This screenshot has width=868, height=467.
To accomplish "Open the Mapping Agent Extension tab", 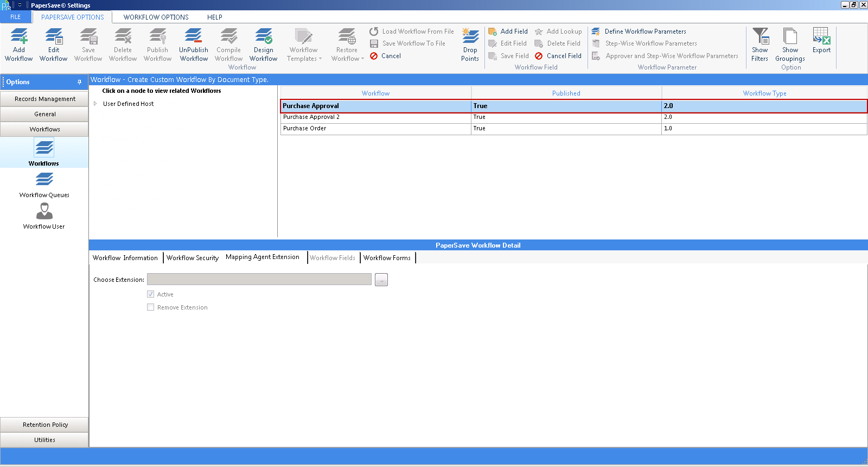I will point(263,257).
